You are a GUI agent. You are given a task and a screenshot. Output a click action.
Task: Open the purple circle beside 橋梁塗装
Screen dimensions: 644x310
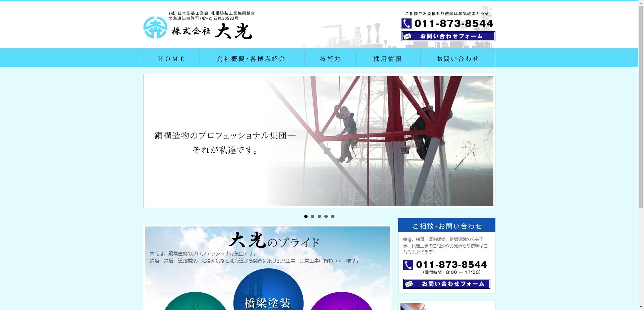tap(341, 302)
